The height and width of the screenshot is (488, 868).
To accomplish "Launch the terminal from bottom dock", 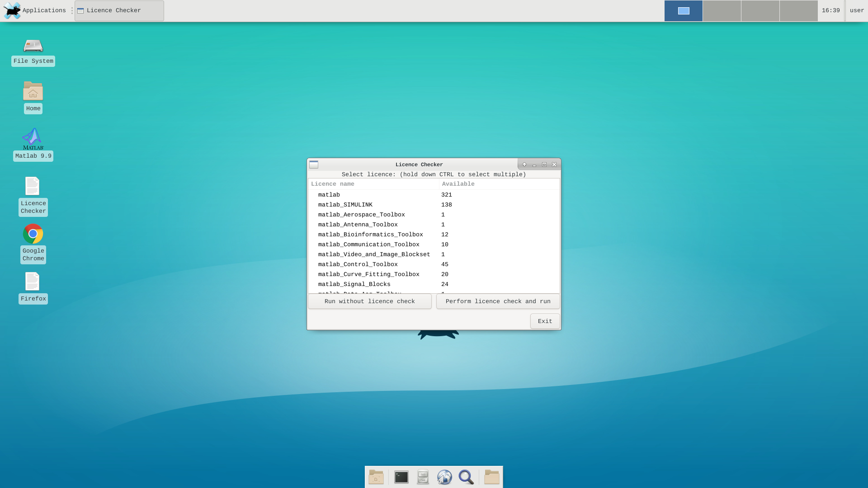I will click(x=401, y=477).
